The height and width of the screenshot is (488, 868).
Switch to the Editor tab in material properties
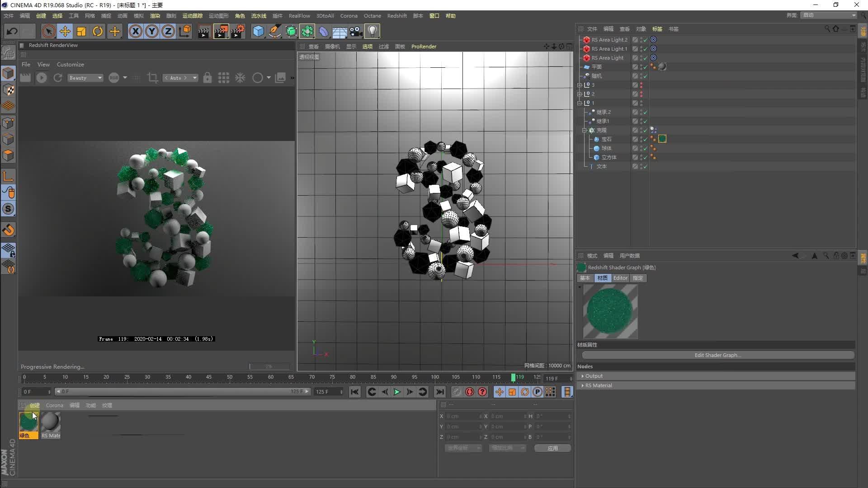620,278
